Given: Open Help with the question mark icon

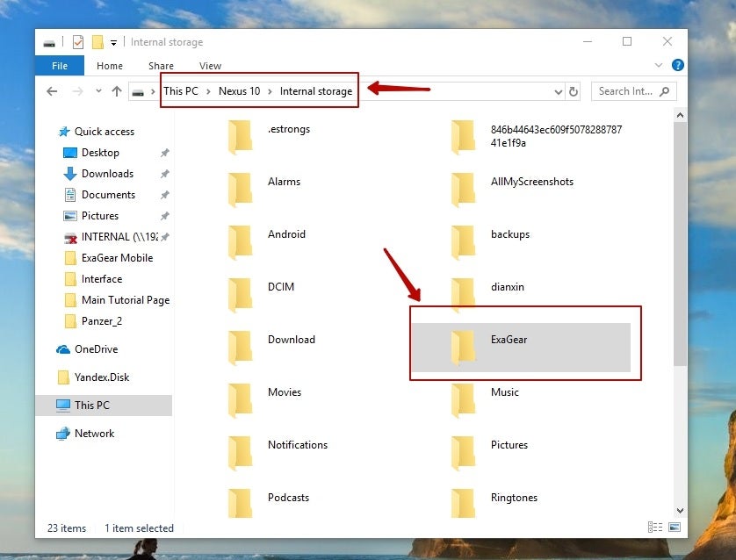Looking at the screenshot, I should click(677, 65).
